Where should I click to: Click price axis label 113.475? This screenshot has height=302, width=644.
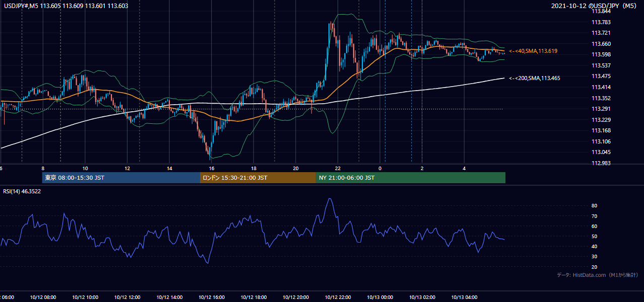point(601,76)
